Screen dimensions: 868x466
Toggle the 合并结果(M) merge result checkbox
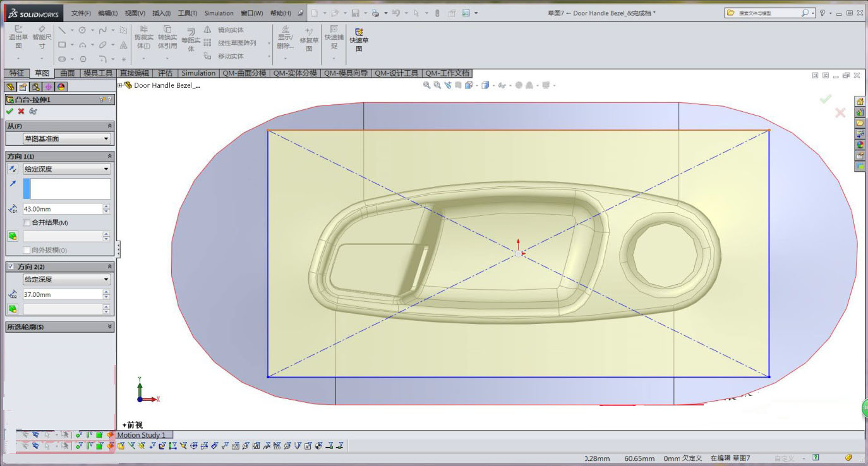(27, 222)
